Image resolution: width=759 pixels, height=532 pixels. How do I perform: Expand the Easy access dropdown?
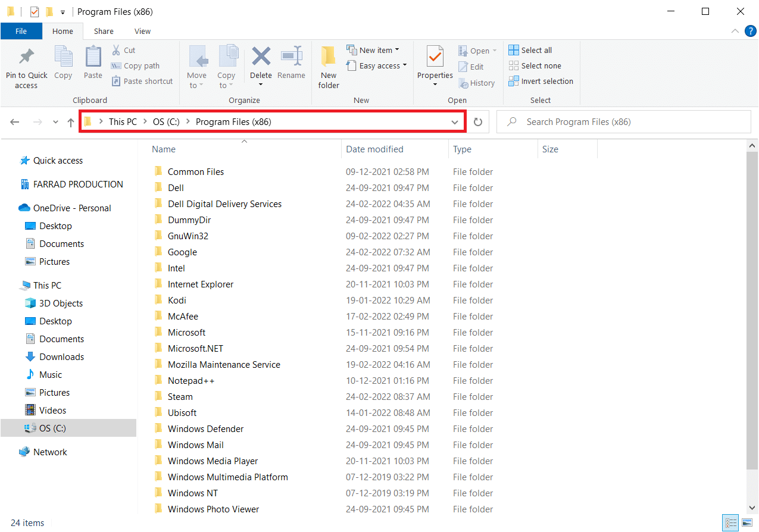(x=405, y=66)
